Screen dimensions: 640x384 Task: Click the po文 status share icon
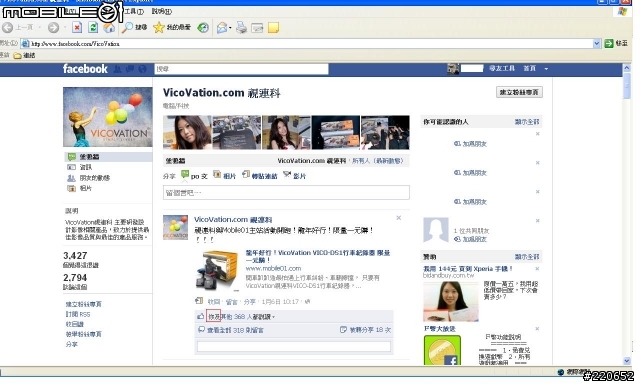coord(185,175)
